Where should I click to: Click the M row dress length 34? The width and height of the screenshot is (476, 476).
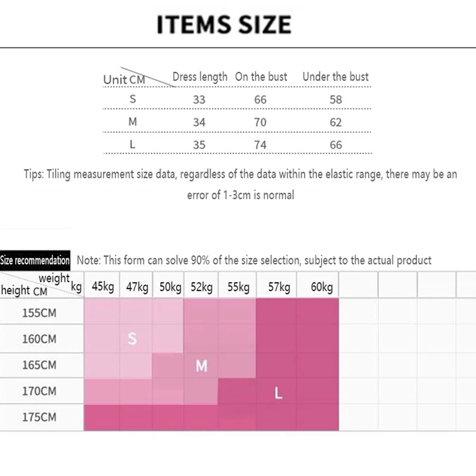click(199, 123)
